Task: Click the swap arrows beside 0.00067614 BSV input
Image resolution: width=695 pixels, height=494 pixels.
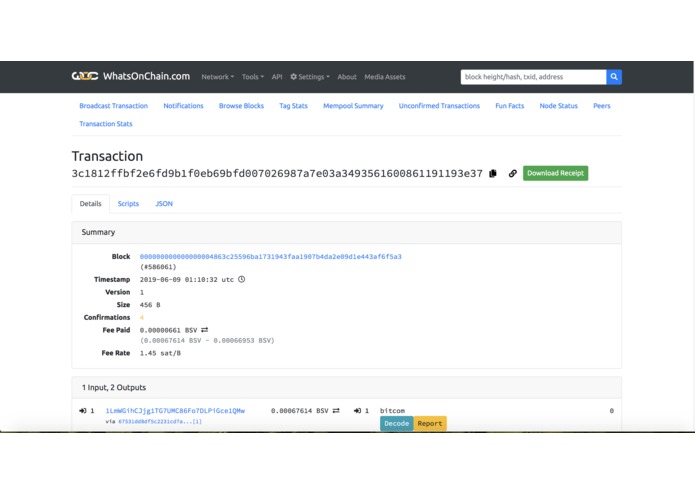Action: 336,410
